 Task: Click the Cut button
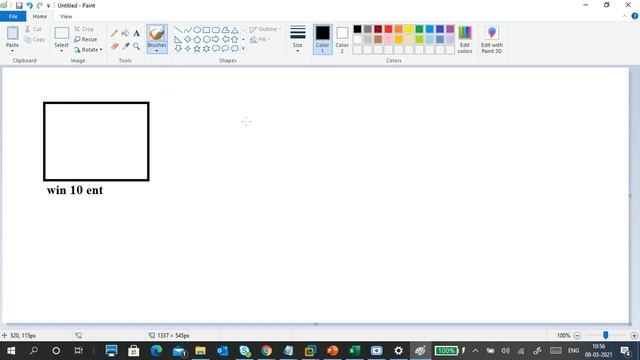point(33,29)
